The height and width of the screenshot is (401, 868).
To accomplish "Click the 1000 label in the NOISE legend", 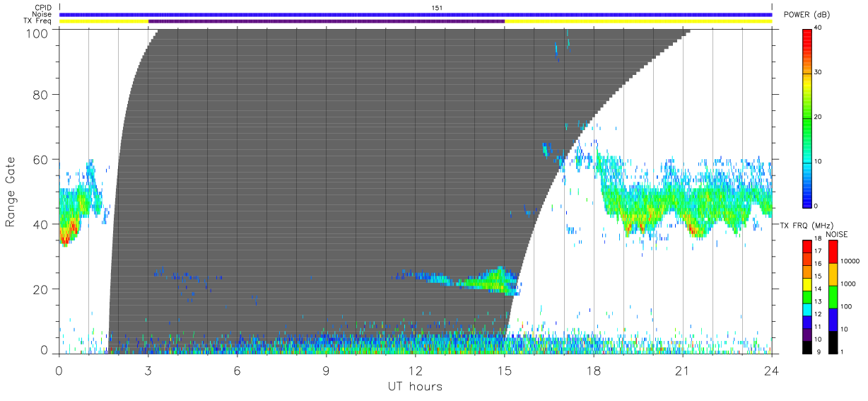I will pyautogui.click(x=848, y=284).
